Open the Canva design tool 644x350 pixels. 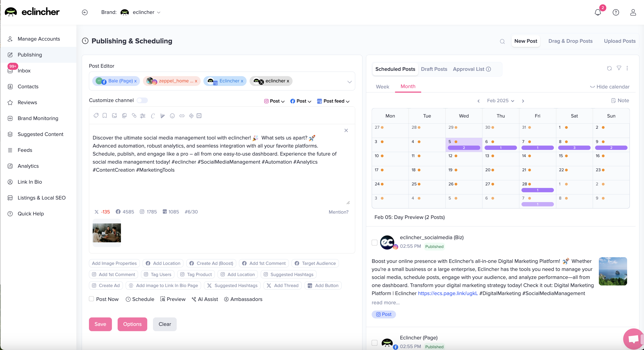click(x=153, y=116)
